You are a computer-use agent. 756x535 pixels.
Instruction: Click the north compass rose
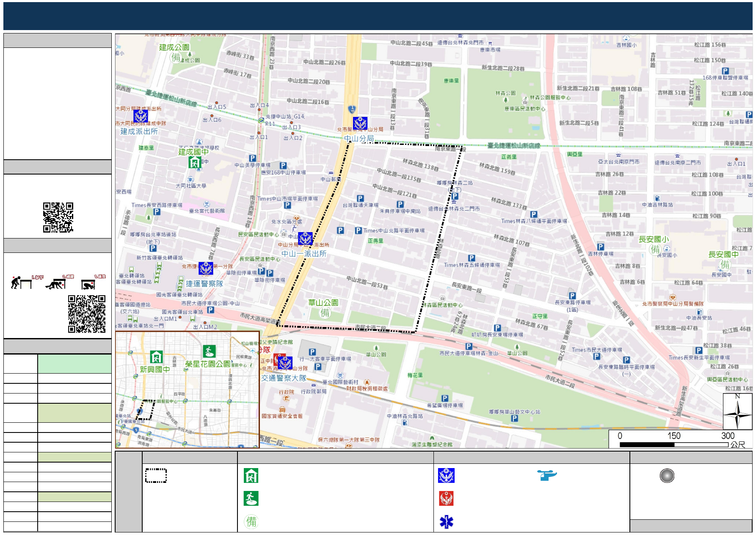[737, 411]
